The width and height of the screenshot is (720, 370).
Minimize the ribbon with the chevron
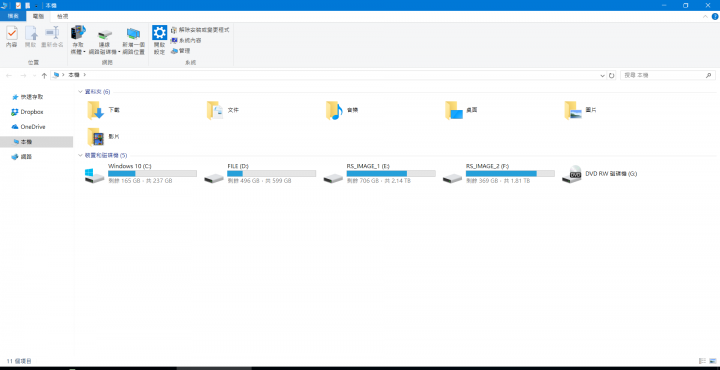(705, 17)
